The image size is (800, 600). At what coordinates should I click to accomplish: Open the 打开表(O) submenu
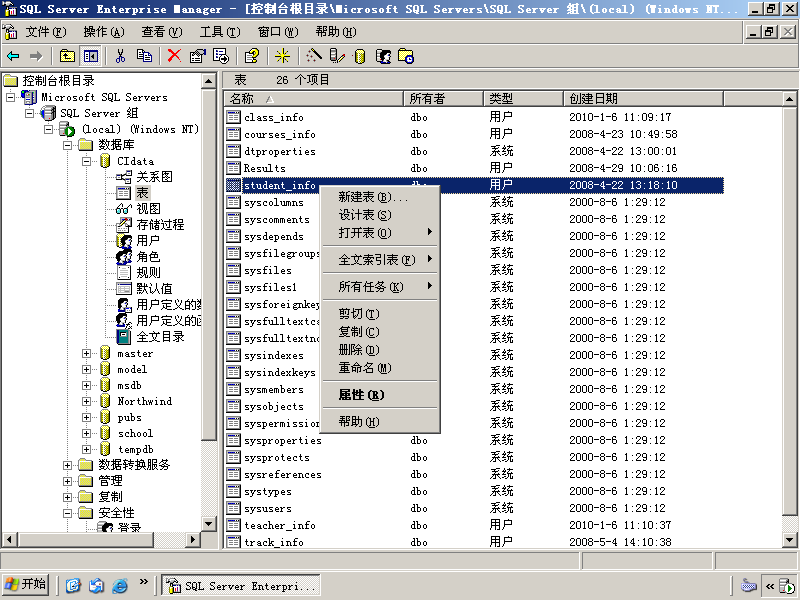(x=380, y=233)
